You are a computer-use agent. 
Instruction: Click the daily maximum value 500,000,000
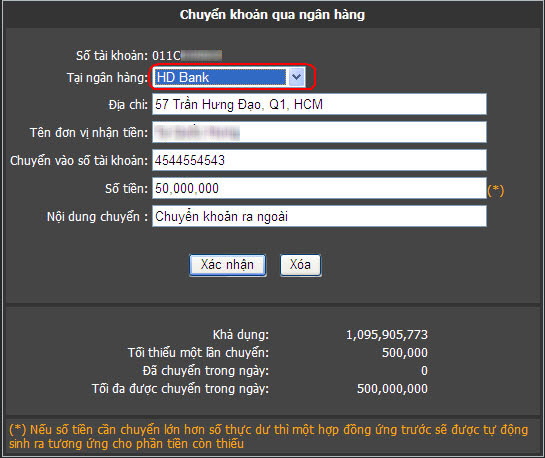[392, 389]
